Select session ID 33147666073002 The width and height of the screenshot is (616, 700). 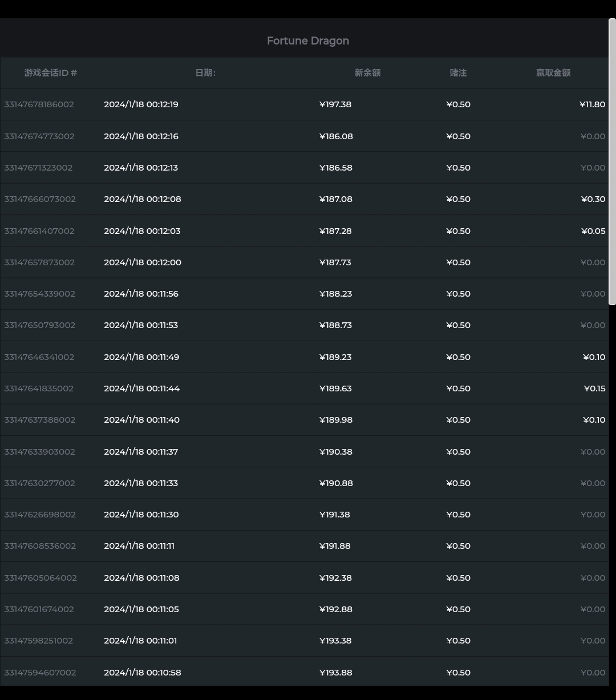click(40, 199)
